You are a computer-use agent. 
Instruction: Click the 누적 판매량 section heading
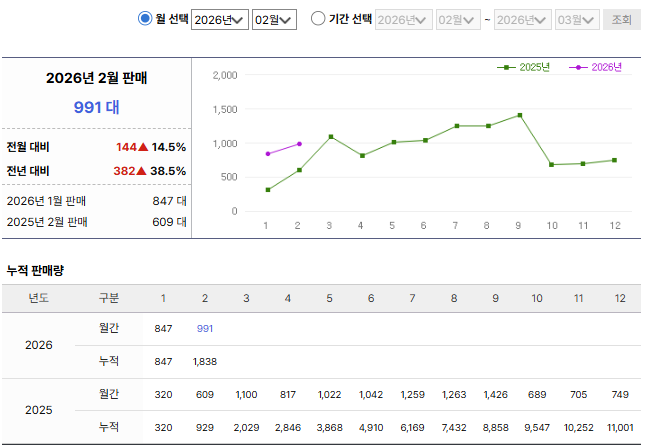point(35,270)
